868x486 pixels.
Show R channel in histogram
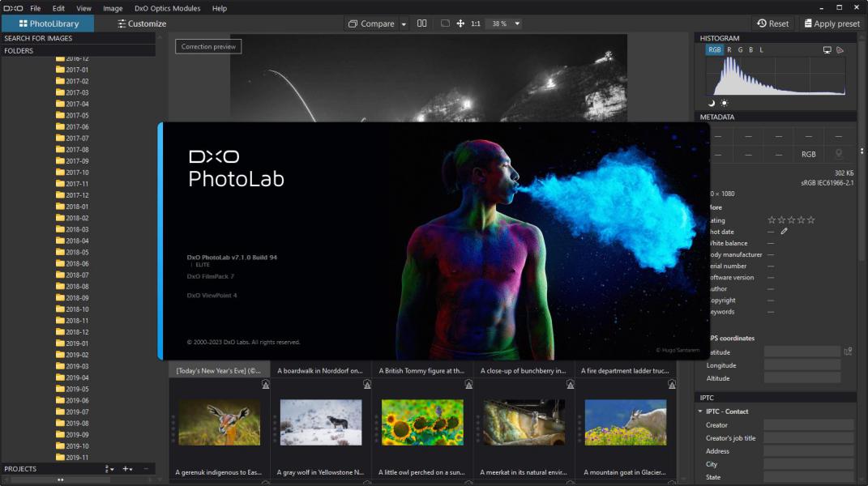click(729, 50)
